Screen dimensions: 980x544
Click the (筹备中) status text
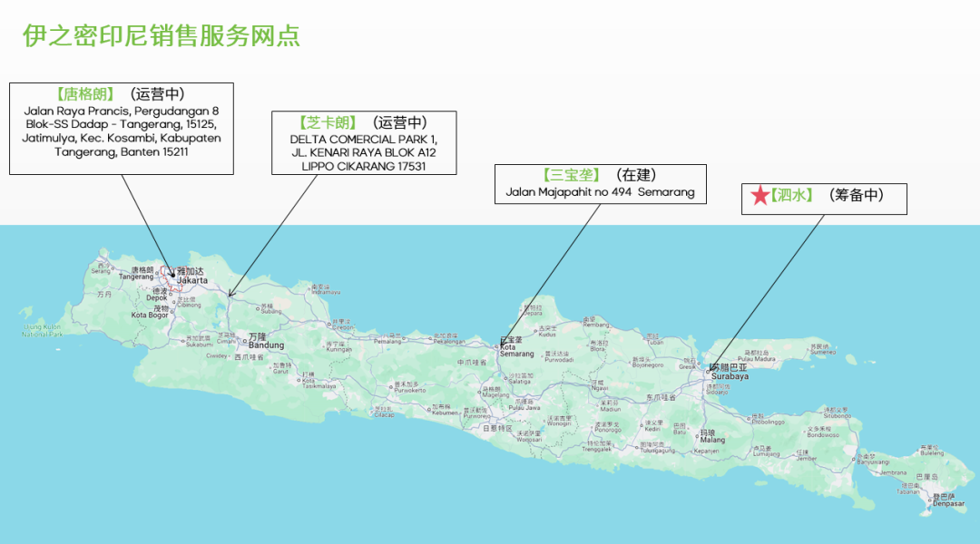pyautogui.click(x=857, y=195)
